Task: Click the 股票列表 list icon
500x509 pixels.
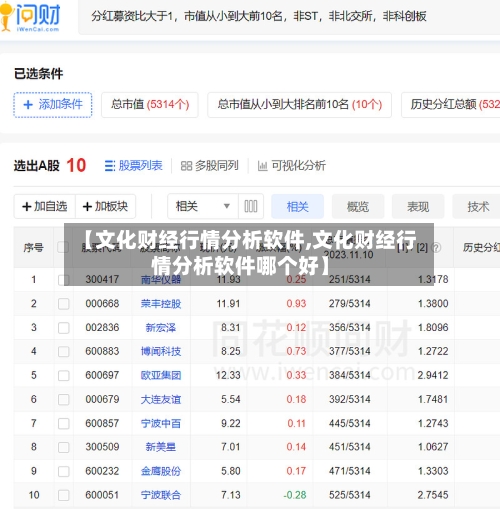Action: pos(110,166)
